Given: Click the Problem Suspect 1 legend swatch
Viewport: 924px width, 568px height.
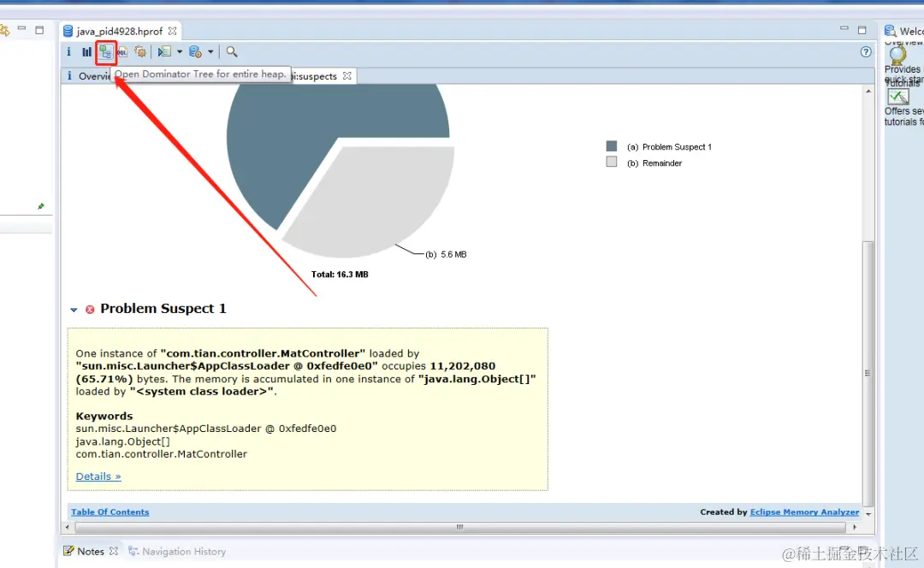Looking at the screenshot, I should (x=612, y=146).
